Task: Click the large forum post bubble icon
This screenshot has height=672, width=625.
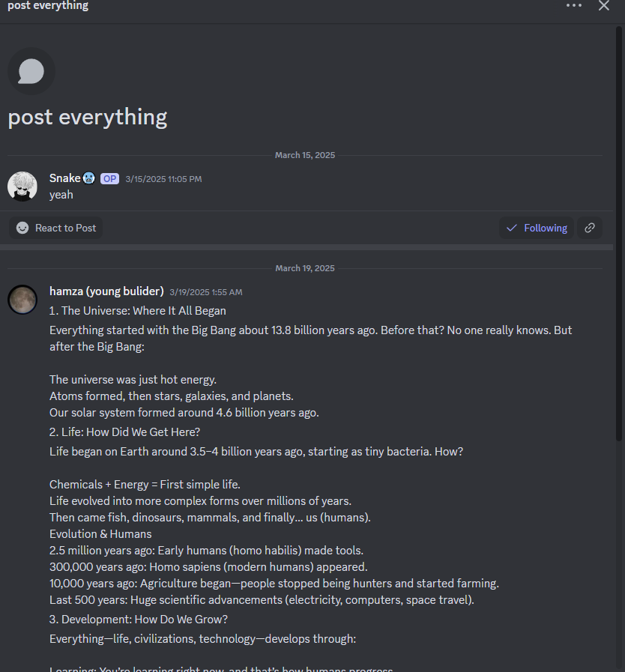Action: point(31,72)
